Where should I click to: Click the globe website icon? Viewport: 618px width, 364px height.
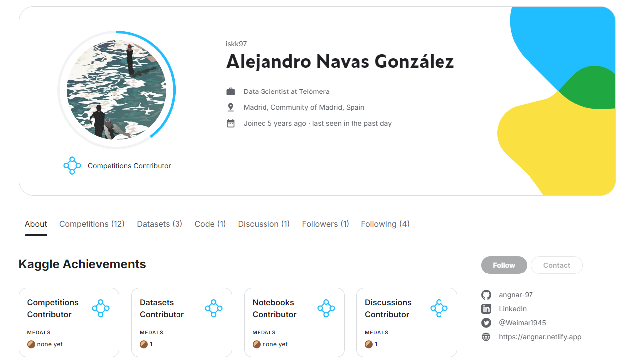tap(486, 337)
